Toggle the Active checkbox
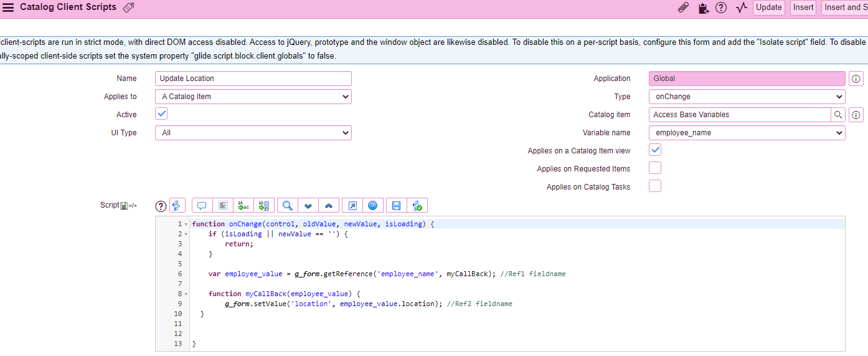Image resolution: width=868 pixels, height=356 pixels. pos(161,113)
